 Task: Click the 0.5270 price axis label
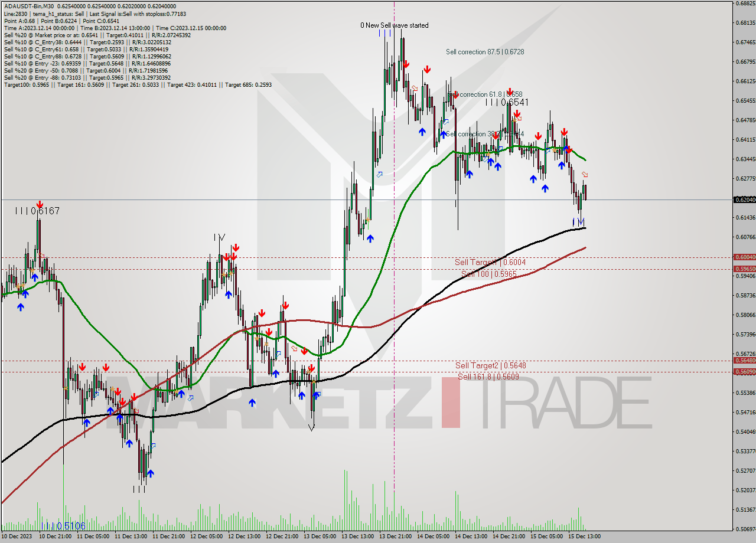tap(745, 470)
